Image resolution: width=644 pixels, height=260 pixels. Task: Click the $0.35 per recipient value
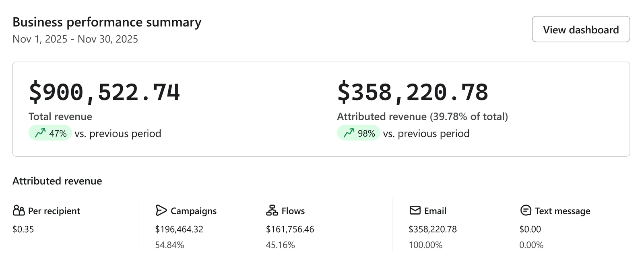(x=23, y=229)
